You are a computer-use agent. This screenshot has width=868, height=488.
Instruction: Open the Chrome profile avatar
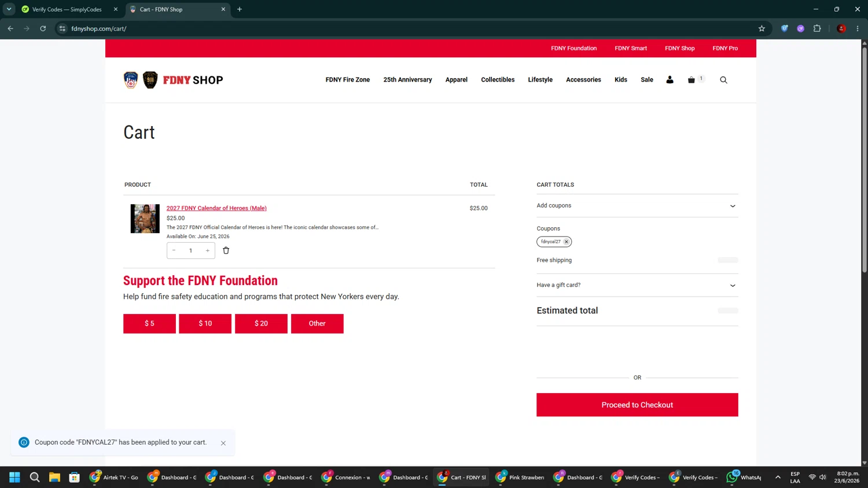841,28
